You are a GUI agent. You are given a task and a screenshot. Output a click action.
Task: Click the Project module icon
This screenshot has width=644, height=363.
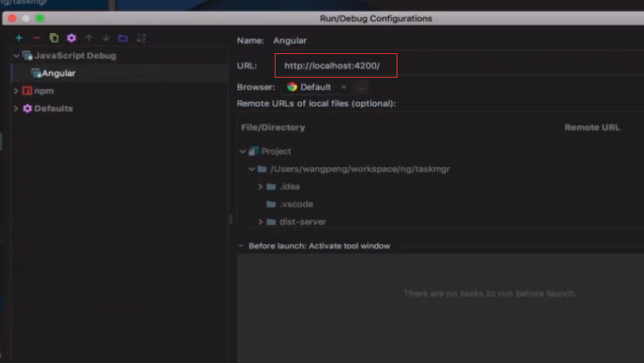(254, 152)
